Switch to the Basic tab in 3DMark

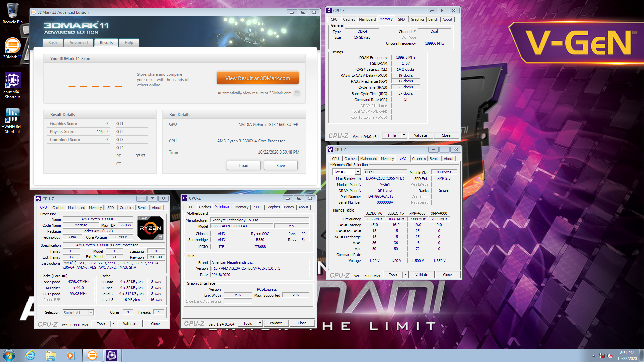(x=53, y=43)
